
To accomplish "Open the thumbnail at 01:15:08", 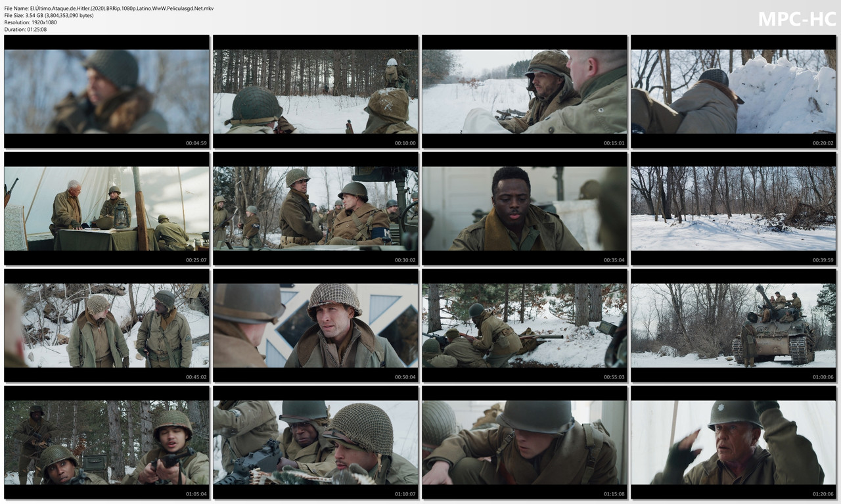I will click(x=524, y=442).
